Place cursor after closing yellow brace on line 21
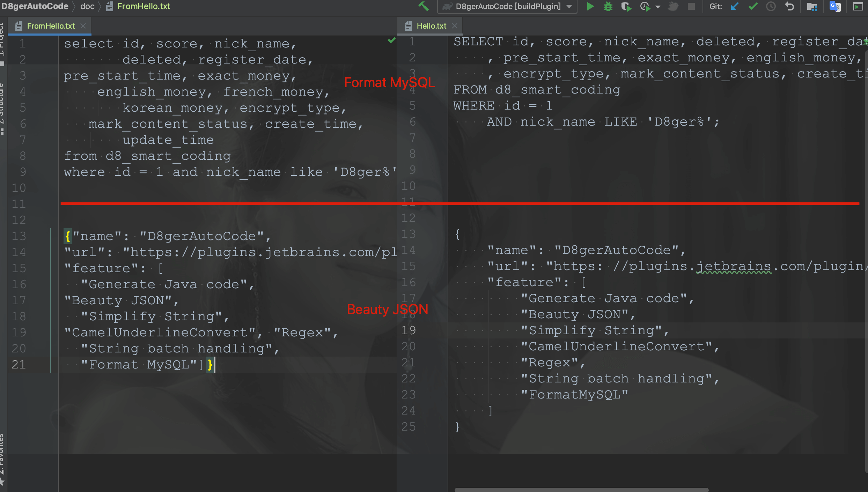The height and width of the screenshot is (492, 868). click(x=214, y=365)
